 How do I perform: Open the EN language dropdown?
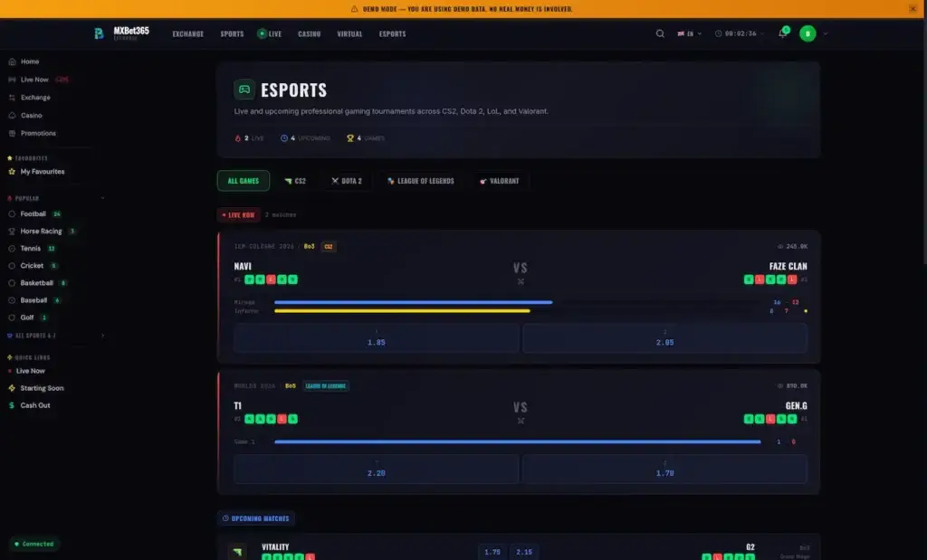click(689, 33)
